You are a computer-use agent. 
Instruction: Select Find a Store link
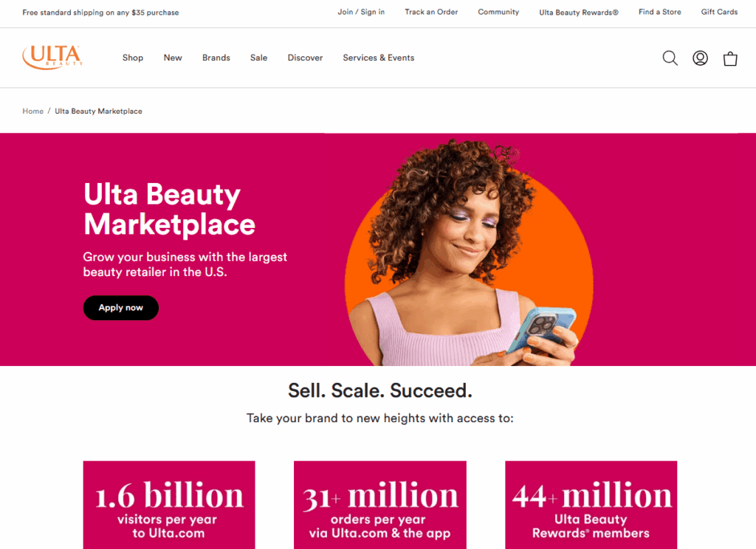pos(659,12)
